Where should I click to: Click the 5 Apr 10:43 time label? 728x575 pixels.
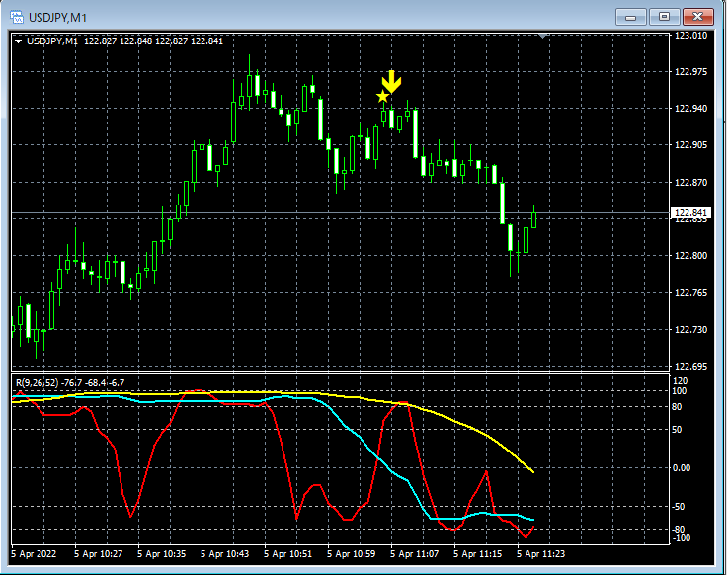point(224,554)
